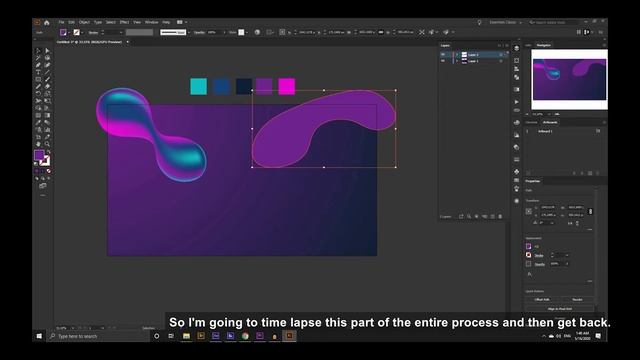The height and width of the screenshot is (360, 640).
Task: Select the Line Segment tool
Action: coord(47,72)
